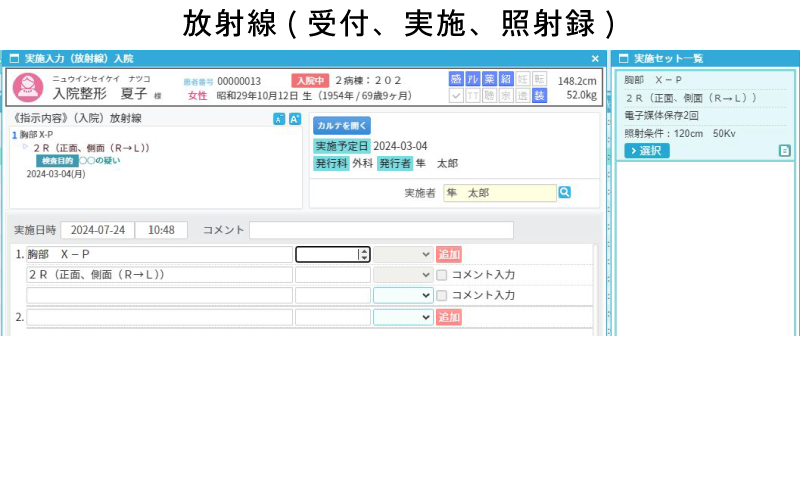
Task: Click the small A decrease font size icon
Action: pyautogui.click(x=279, y=119)
